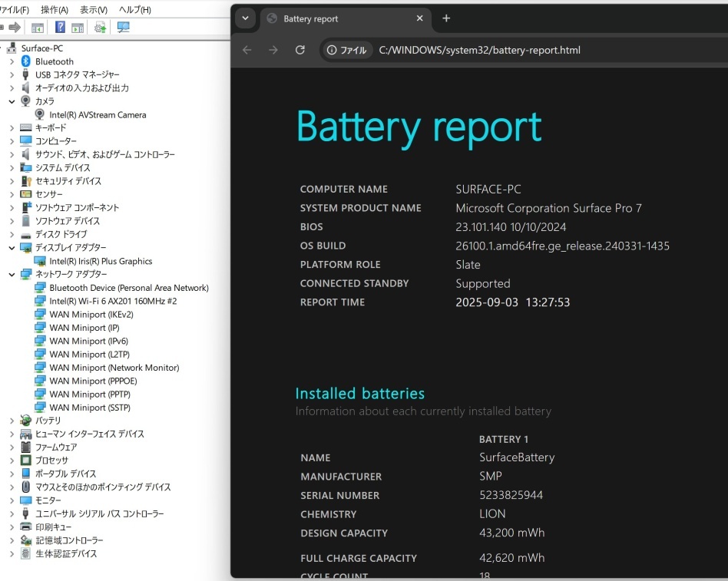Open the 表示(V) menu

tap(94, 10)
